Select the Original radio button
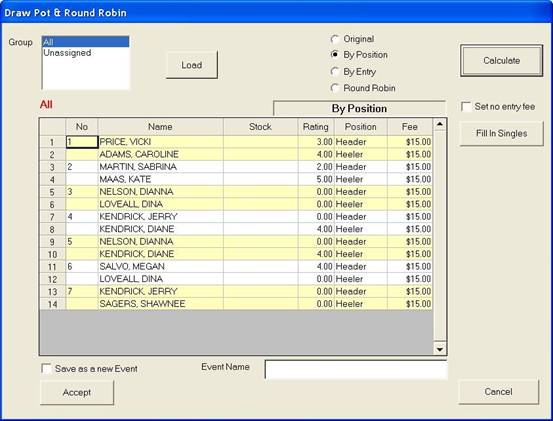The height and width of the screenshot is (421, 553). tap(335, 39)
